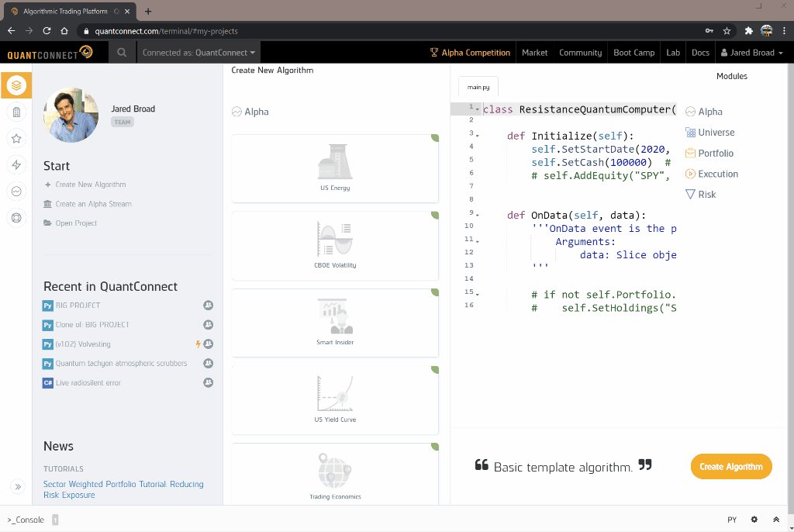The height and width of the screenshot is (532, 794).
Task: Open Connected as QuantConnect dropdown
Action: (x=198, y=52)
